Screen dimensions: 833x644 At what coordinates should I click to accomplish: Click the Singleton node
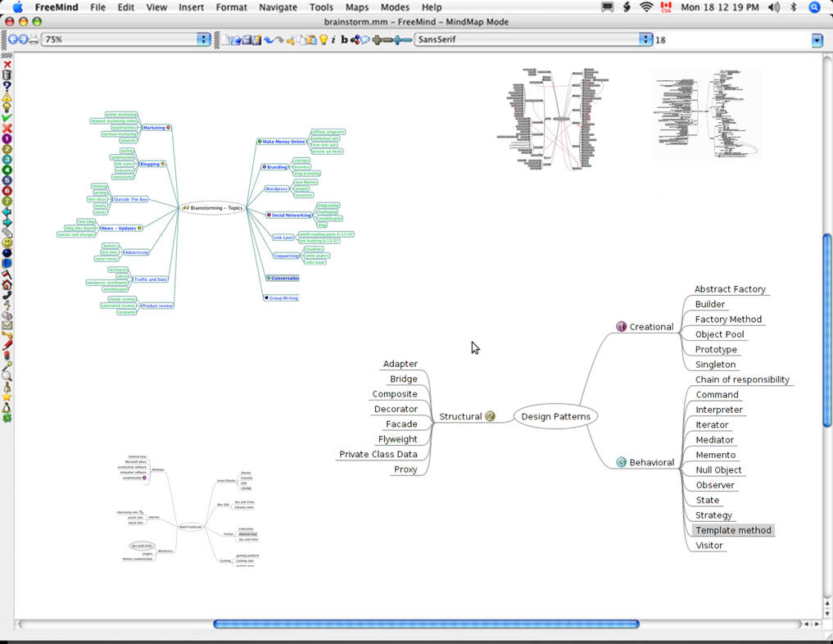(715, 365)
